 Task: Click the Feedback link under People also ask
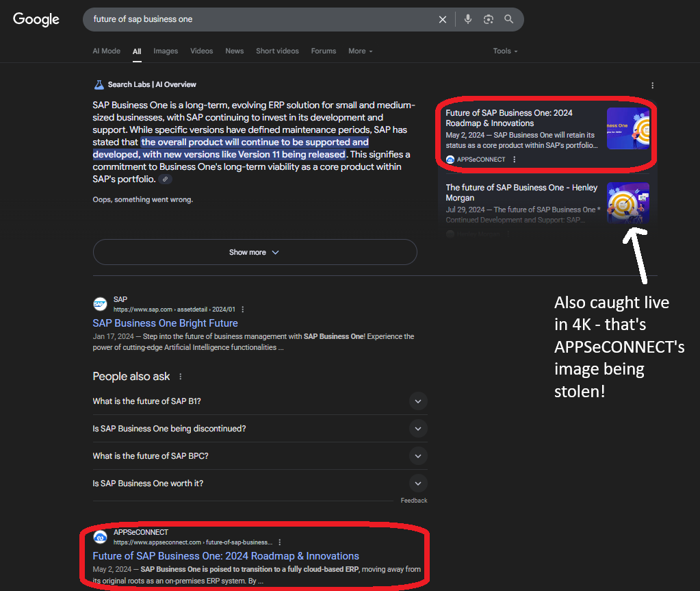414,501
